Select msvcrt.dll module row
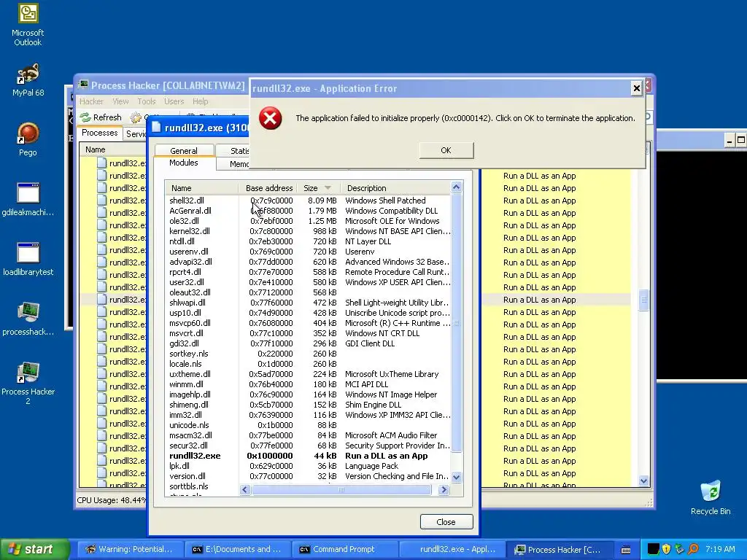Screen dimensions: 747x560 (308, 333)
